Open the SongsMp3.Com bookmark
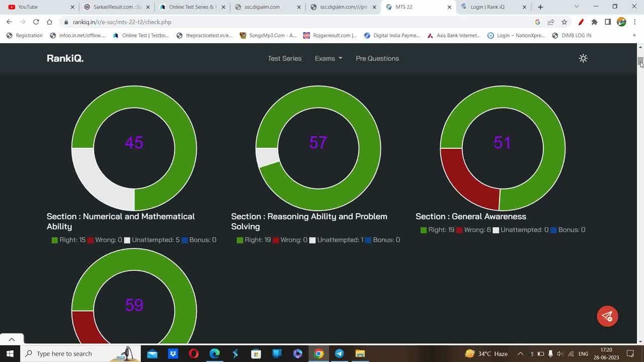Image resolution: width=644 pixels, height=362 pixels. coord(268,35)
